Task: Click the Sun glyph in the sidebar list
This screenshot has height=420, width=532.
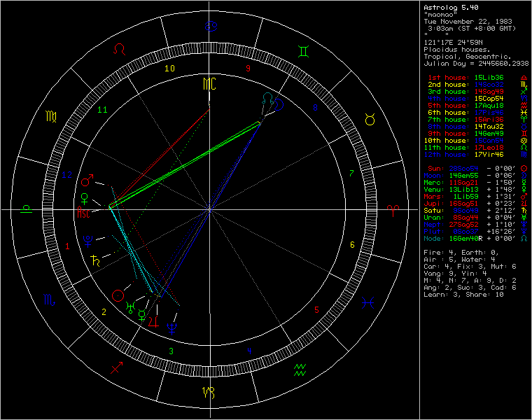Action: [x=524, y=168]
